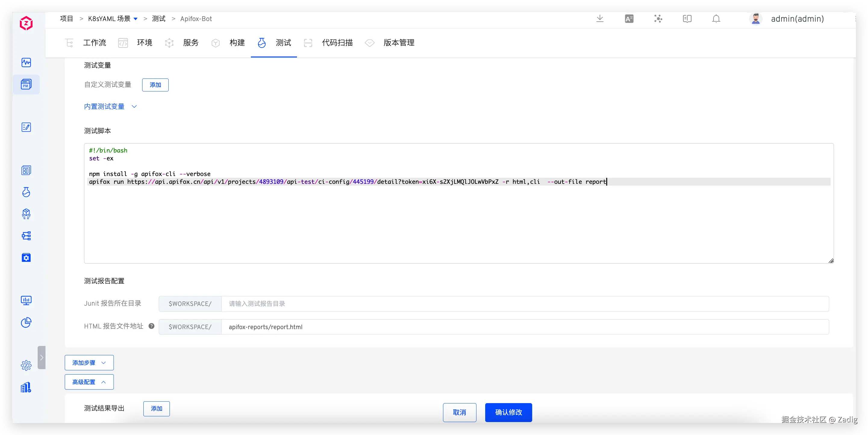Image resolution: width=868 pixels, height=435 pixels.
Task: Click the 确认修改 button
Action: tap(508, 412)
